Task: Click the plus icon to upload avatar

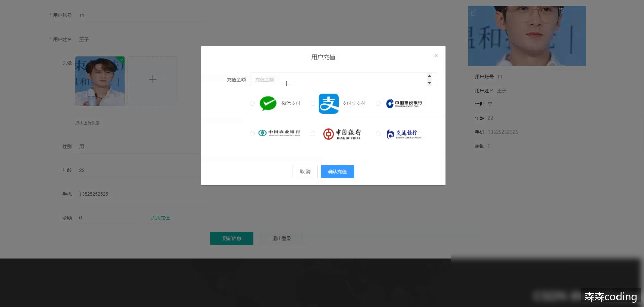Action: (153, 80)
